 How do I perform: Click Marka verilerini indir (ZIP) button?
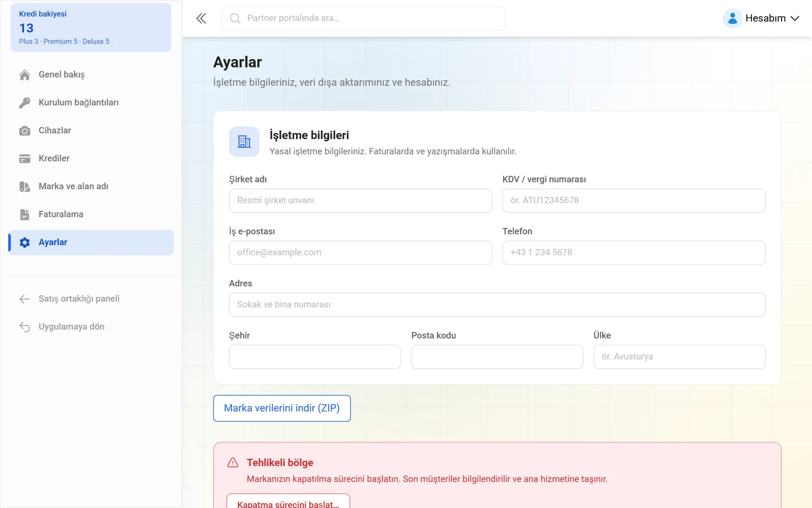[282, 408]
